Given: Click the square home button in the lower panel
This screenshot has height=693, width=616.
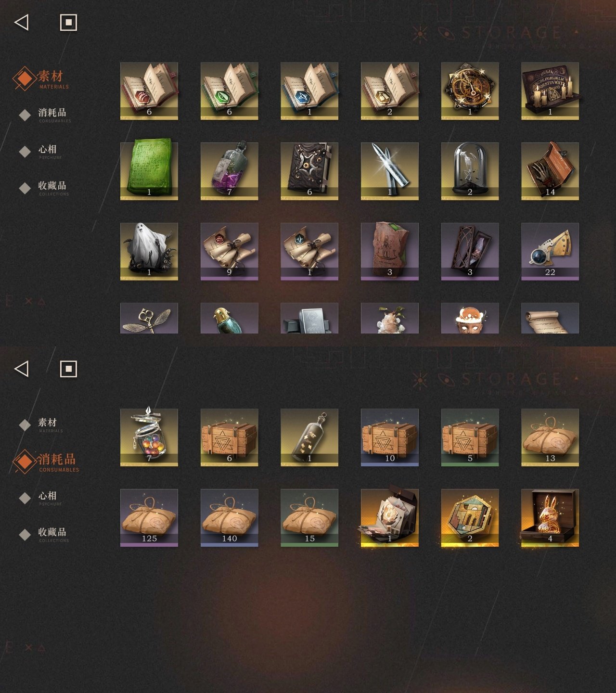Looking at the screenshot, I should (x=68, y=369).
